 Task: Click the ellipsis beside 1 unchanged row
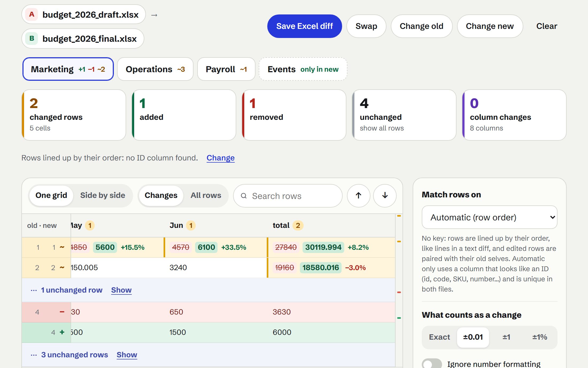34,290
